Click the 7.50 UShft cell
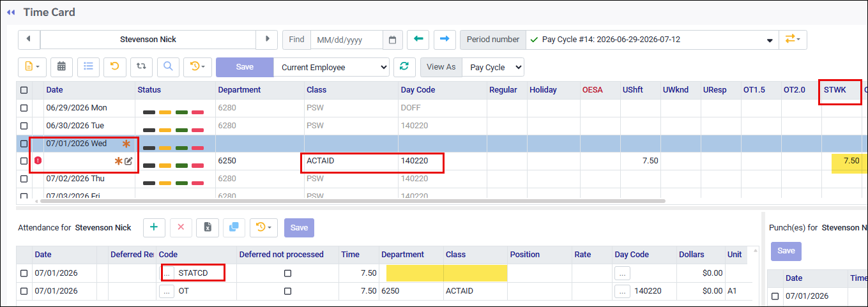Image resolution: width=868 pixels, height=307 pixels. [640, 161]
